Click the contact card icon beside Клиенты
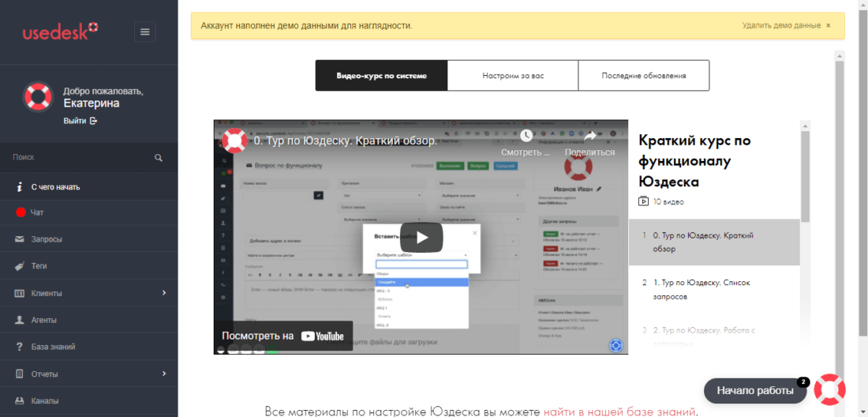The height and width of the screenshot is (417, 868). [x=20, y=293]
